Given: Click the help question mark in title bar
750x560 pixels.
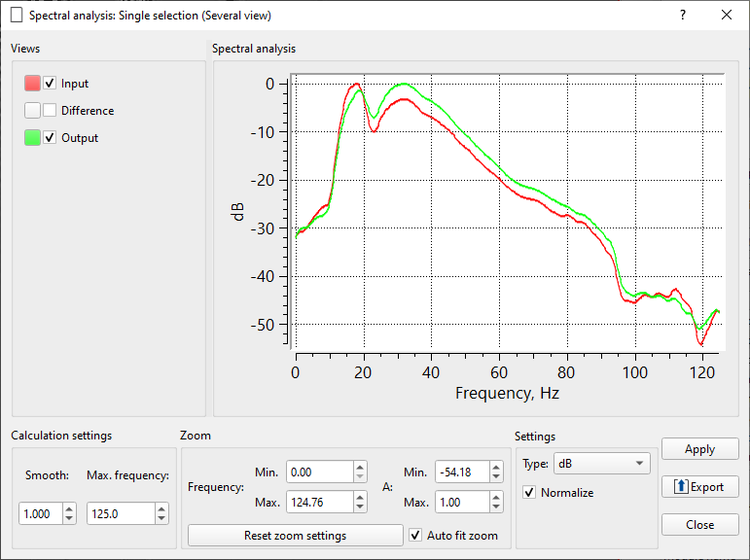Looking at the screenshot, I should [x=683, y=15].
